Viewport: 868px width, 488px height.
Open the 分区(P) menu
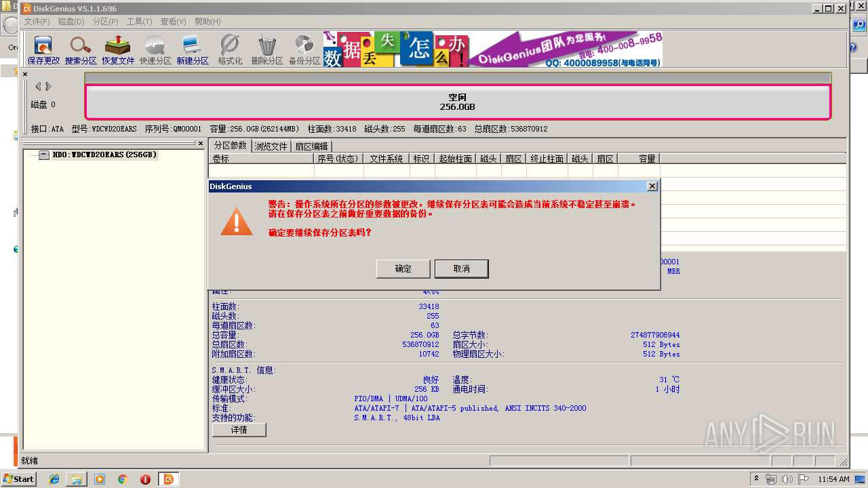[106, 22]
